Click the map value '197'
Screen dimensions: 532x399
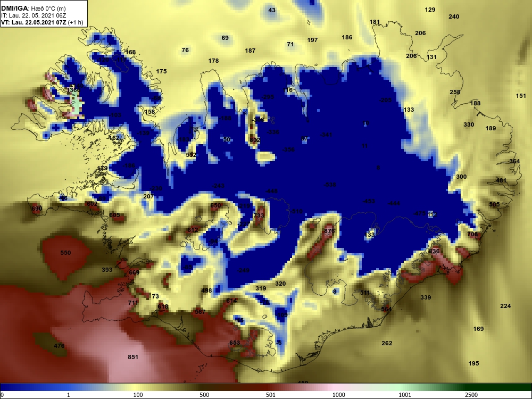[312, 40]
